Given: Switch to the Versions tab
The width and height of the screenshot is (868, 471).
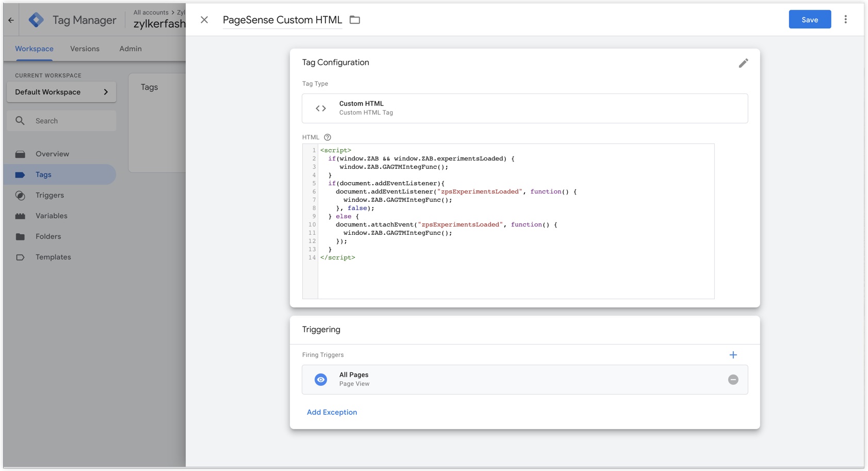Looking at the screenshot, I should tap(85, 49).
